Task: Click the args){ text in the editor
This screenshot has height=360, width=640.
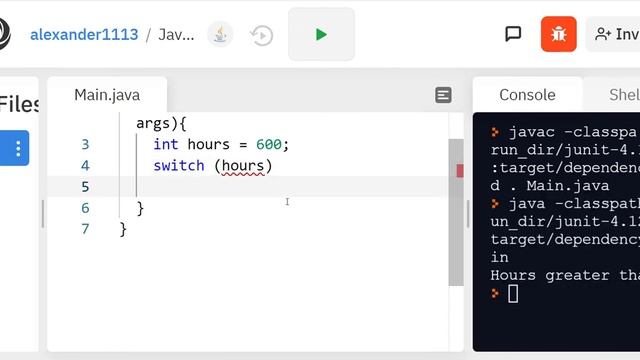Action: point(161,124)
